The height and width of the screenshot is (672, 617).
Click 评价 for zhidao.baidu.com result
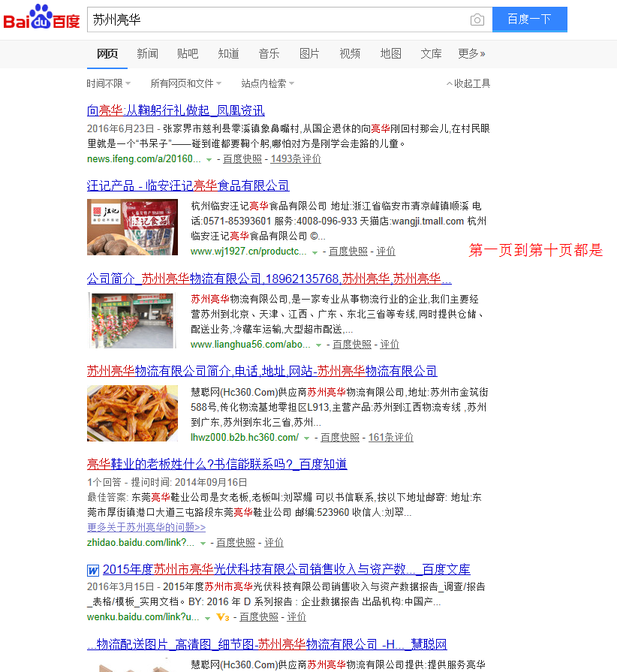274,543
